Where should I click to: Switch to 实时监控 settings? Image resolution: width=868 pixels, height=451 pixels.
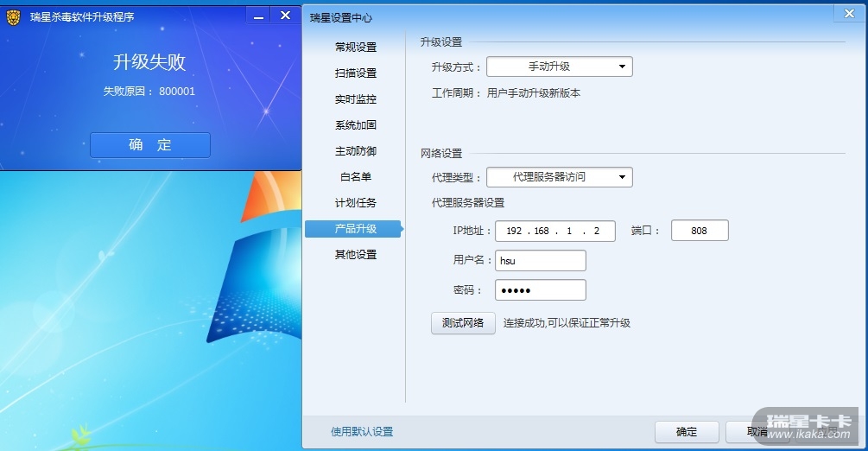coord(355,99)
